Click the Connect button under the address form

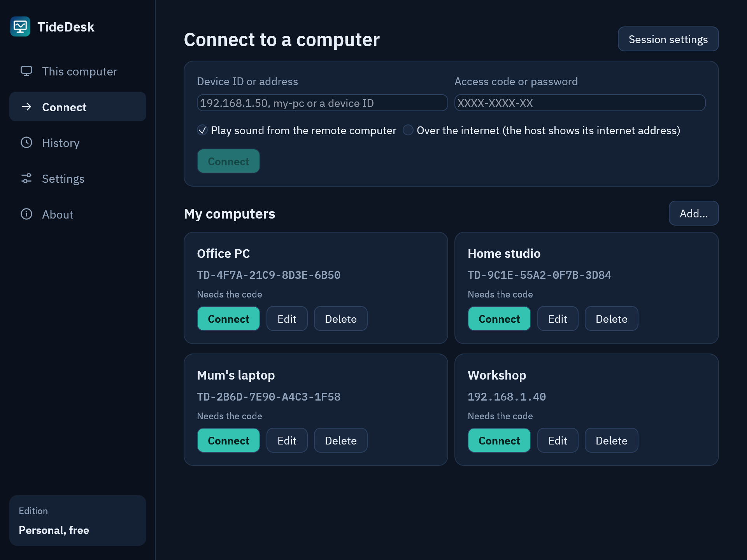228,161
